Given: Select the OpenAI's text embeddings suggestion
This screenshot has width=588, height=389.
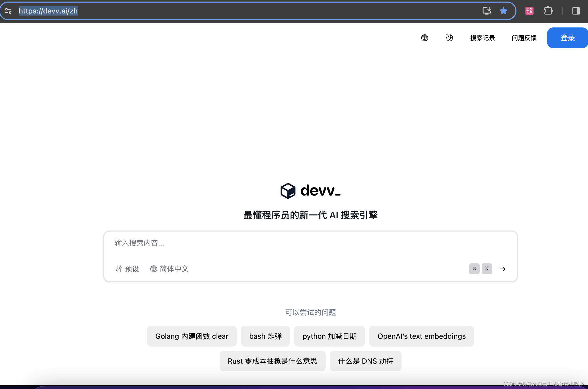Looking at the screenshot, I should [x=421, y=336].
